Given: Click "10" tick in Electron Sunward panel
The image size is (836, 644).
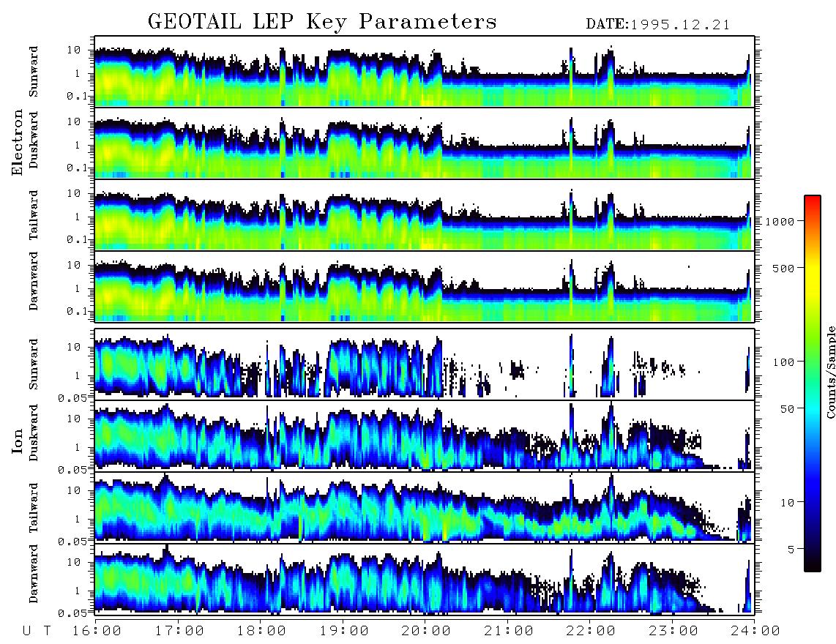Looking at the screenshot, I should pyautogui.click(x=74, y=50).
